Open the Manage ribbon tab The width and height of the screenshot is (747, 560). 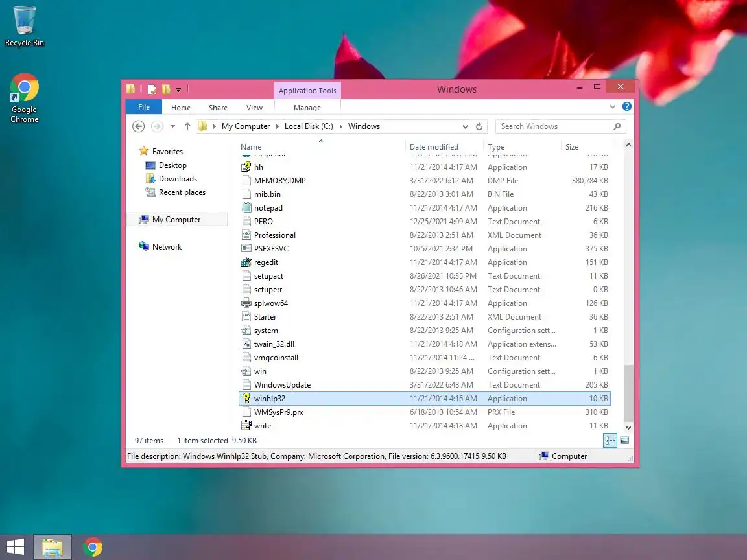307,108
